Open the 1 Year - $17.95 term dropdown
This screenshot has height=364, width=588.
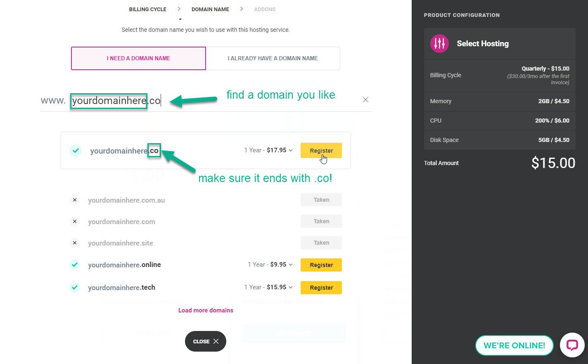(x=268, y=150)
